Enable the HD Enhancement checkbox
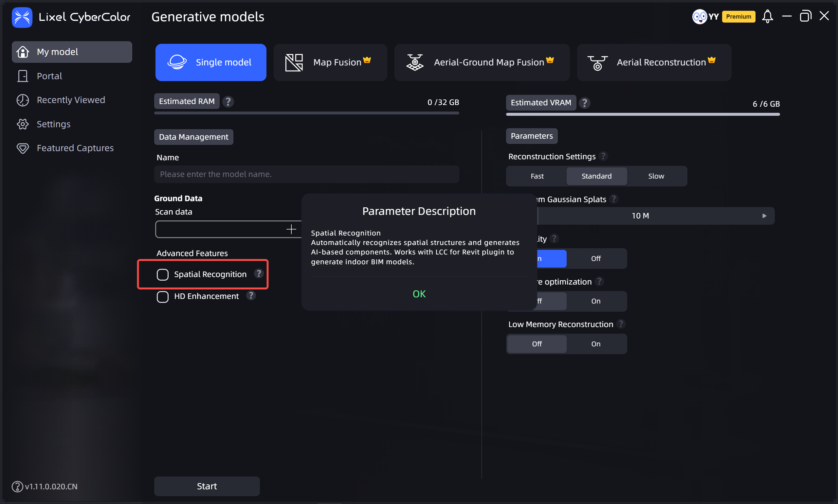This screenshot has height=504, width=838. click(x=162, y=297)
